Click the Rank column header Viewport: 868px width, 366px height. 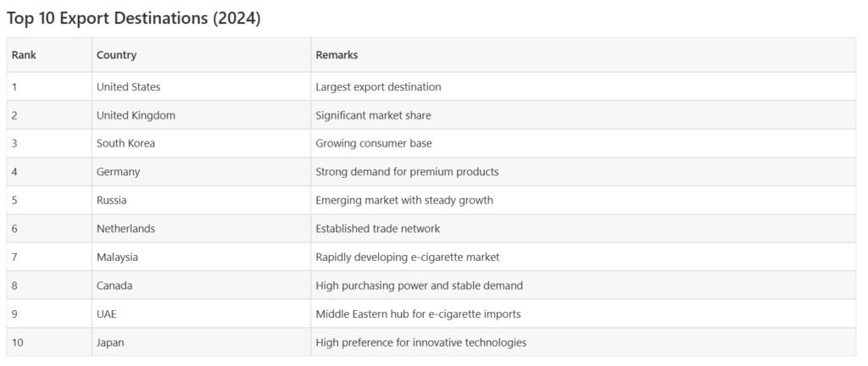tap(24, 55)
